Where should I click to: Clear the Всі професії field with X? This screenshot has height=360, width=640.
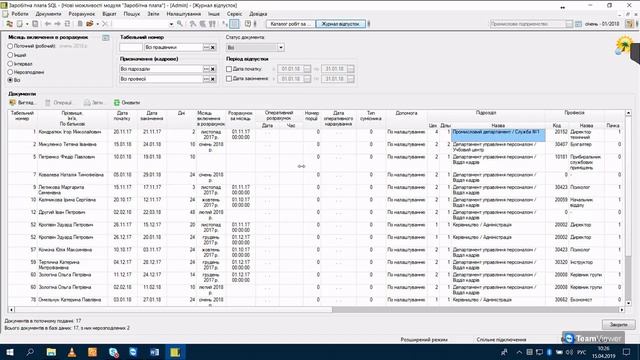click(x=213, y=79)
